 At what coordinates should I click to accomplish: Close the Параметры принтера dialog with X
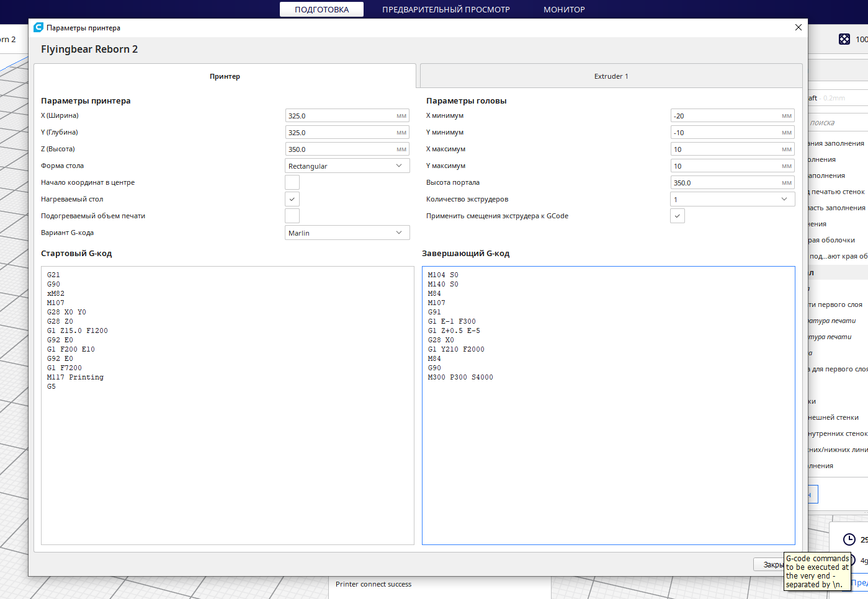pyautogui.click(x=798, y=27)
